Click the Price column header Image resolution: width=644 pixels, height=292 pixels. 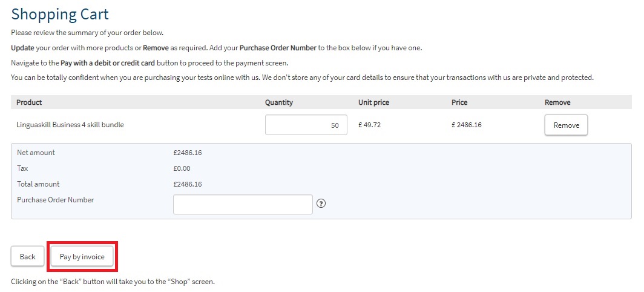[x=459, y=102]
